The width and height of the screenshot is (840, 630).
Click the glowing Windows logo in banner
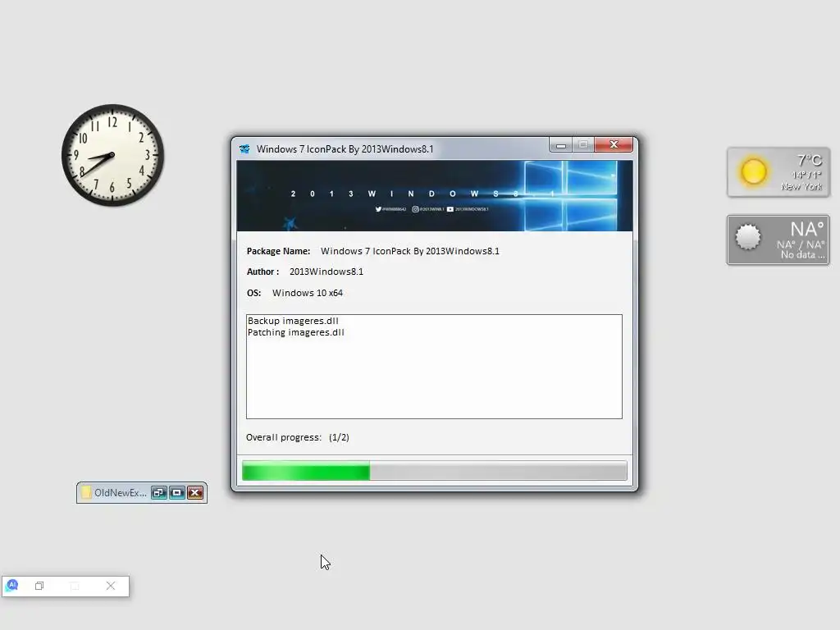coord(570,196)
